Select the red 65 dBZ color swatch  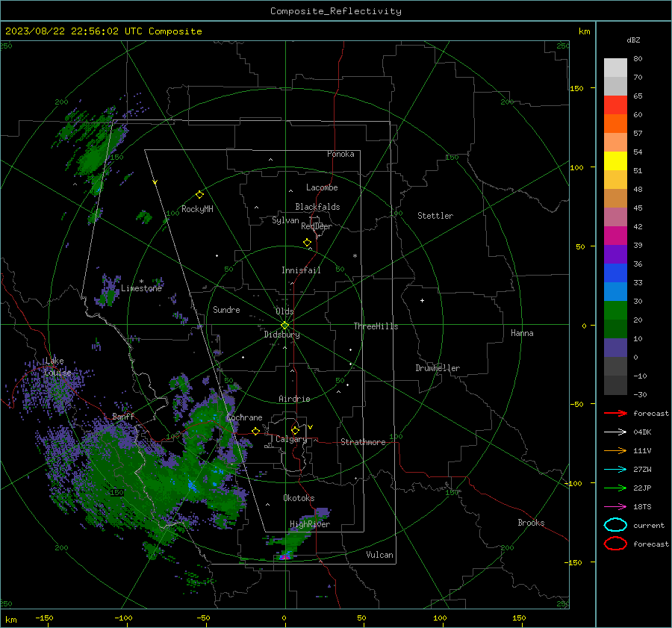pos(615,105)
